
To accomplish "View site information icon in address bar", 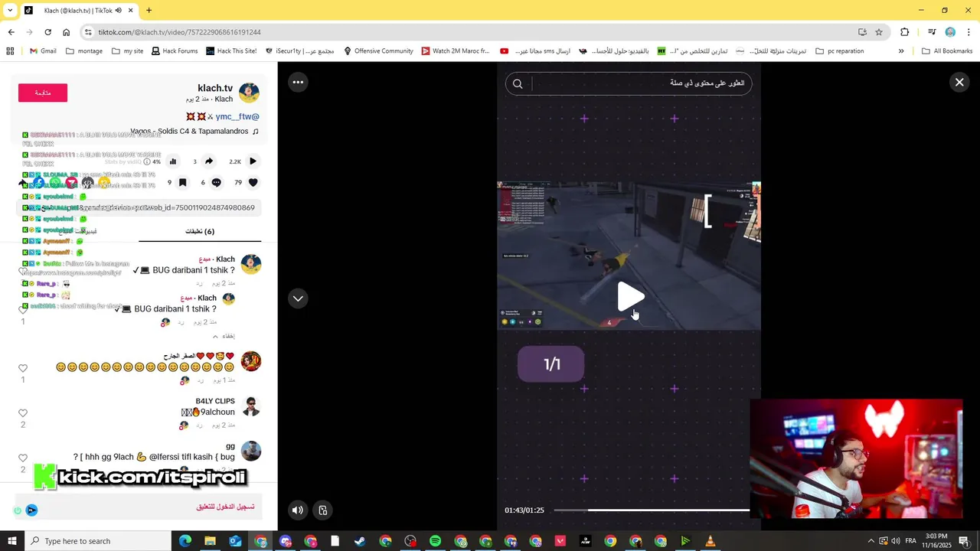I will coord(88,32).
